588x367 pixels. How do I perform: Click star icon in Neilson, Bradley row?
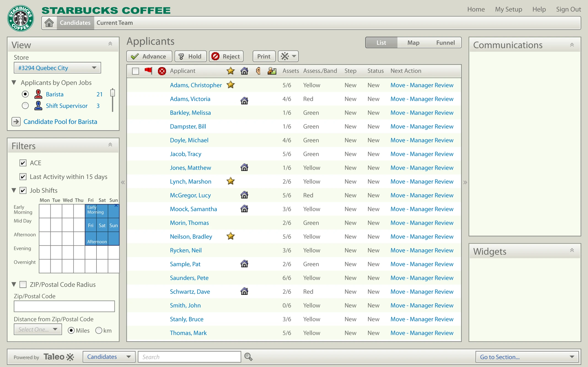coord(230,236)
